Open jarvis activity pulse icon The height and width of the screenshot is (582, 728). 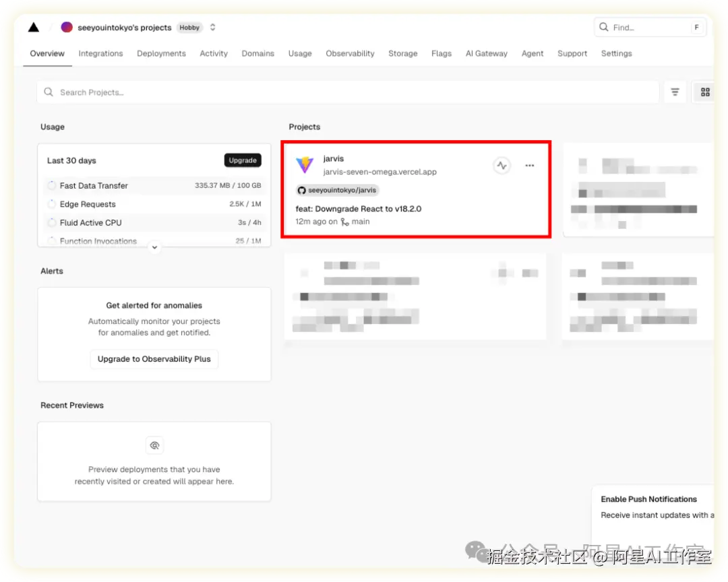(502, 165)
